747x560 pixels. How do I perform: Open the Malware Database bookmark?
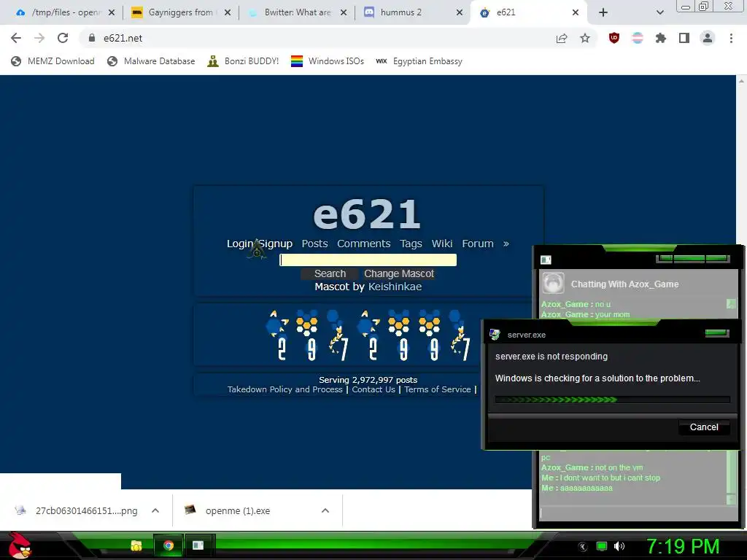coord(151,61)
